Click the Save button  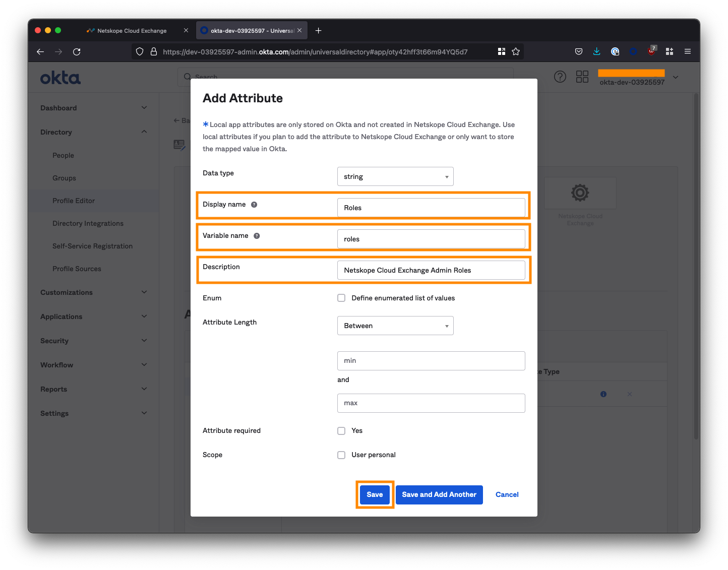pos(375,494)
